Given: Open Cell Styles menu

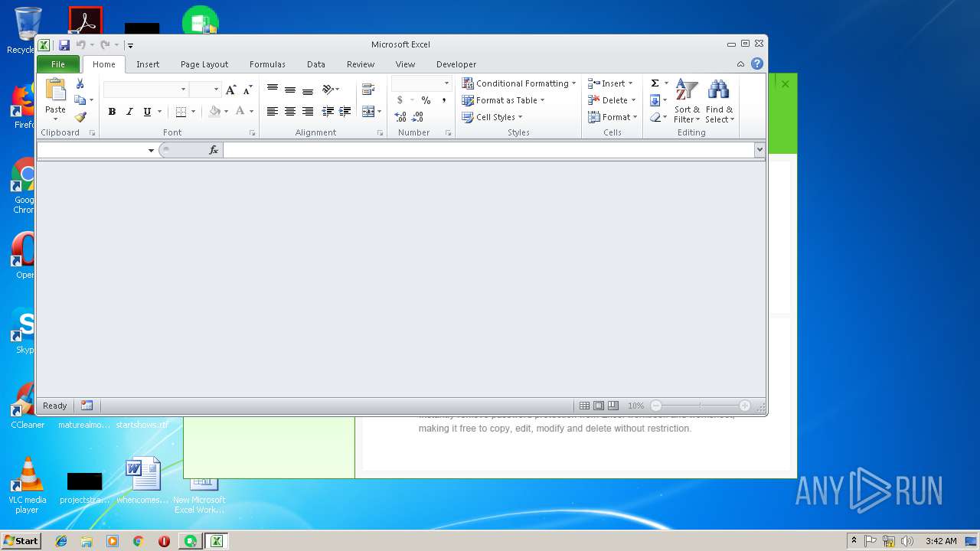Looking at the screenshot, I should tap(492, 117).
